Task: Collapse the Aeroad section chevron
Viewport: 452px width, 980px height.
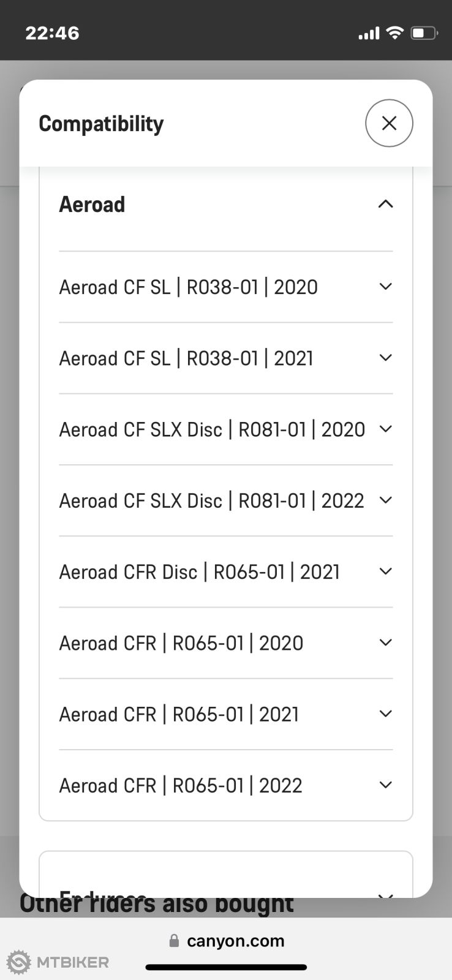Action: [x=385, y=204]
